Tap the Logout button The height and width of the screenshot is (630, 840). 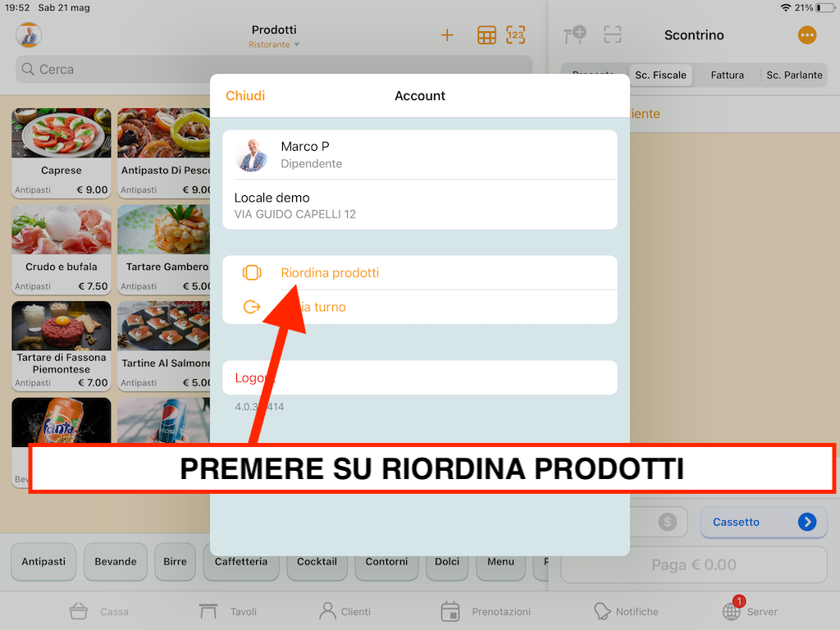(420, 377)
